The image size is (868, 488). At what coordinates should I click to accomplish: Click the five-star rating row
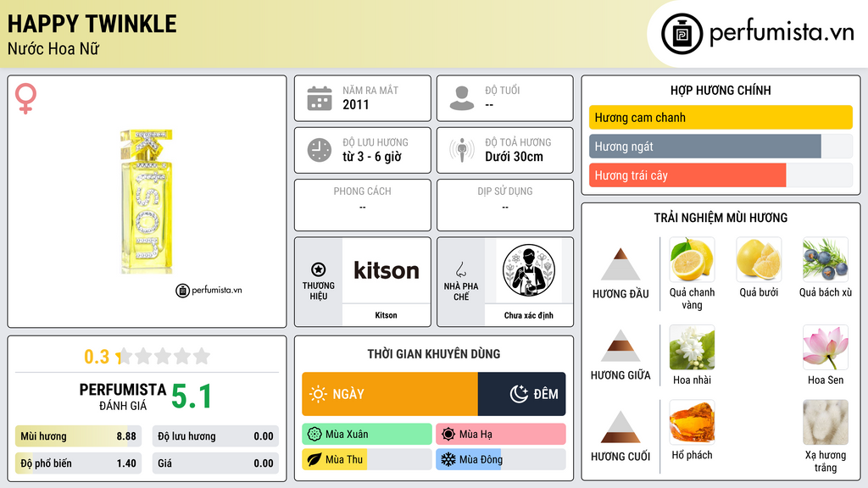164,356
